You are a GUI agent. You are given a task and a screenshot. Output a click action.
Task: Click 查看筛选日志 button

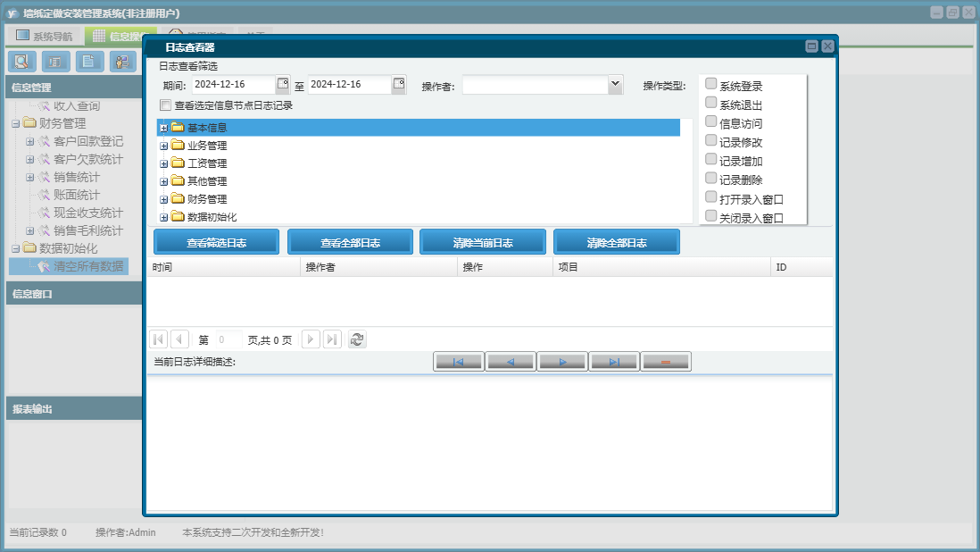coord(216,243)
